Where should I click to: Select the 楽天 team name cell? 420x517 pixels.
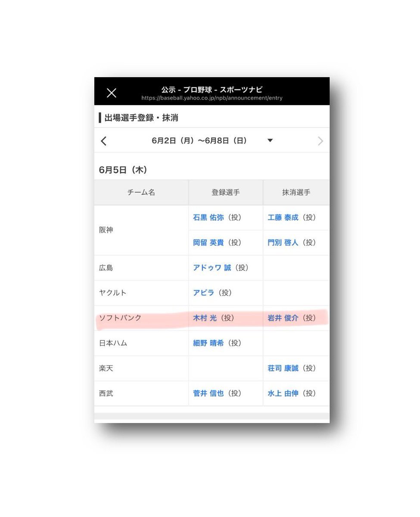141,368
